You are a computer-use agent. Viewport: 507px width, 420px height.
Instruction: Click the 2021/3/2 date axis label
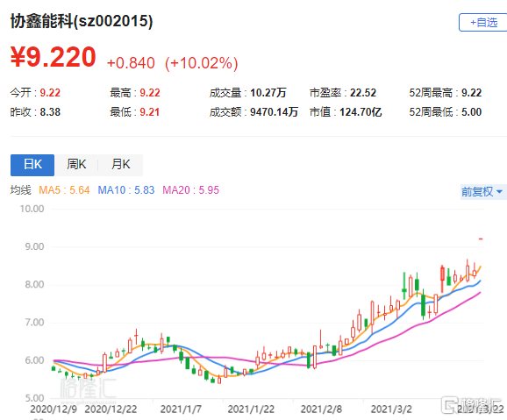[x=391, y=409]
